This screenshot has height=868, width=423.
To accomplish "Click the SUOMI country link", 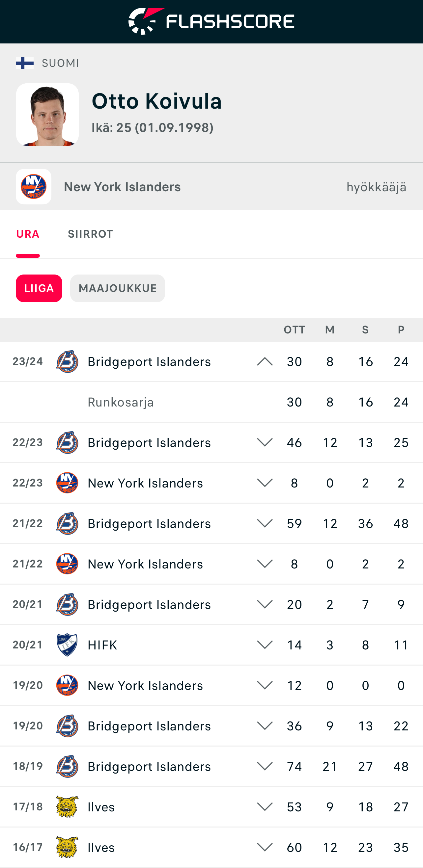I will (x=60, y=63).
